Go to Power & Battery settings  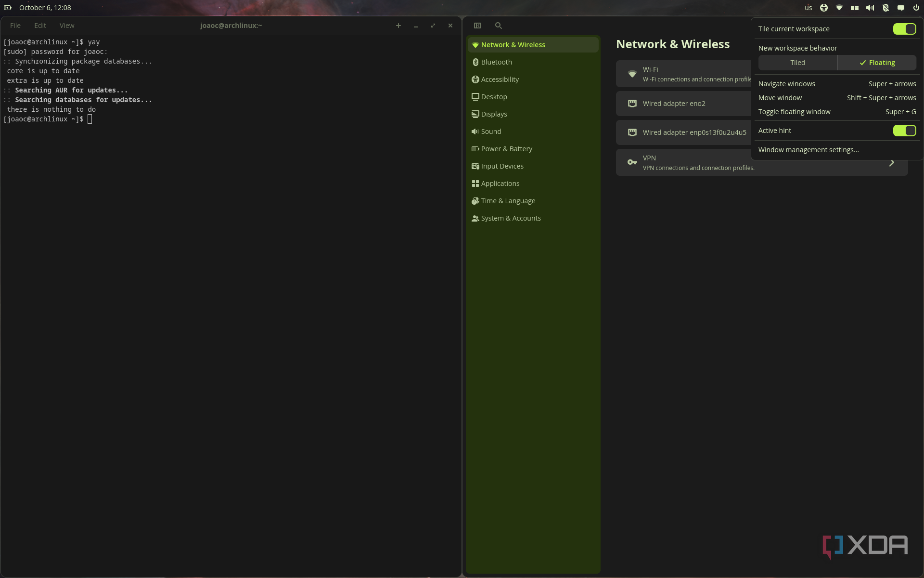pos(533,149)
